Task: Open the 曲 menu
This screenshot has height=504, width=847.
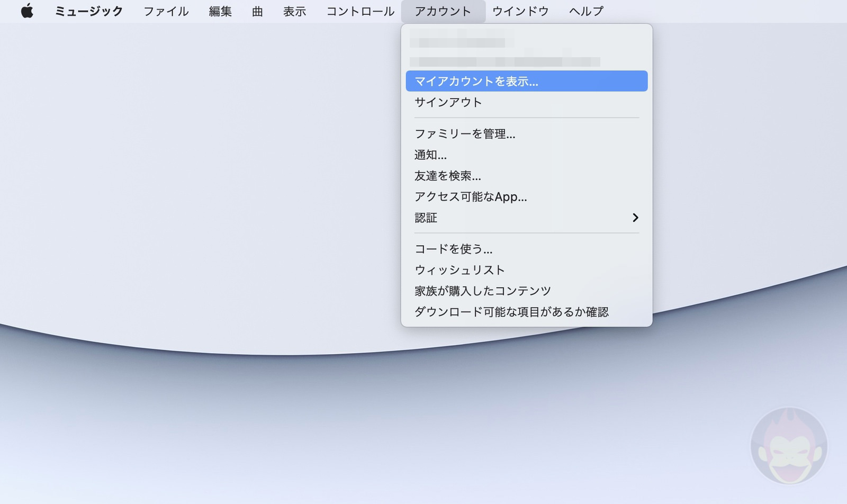Action: tap(258, 11)
